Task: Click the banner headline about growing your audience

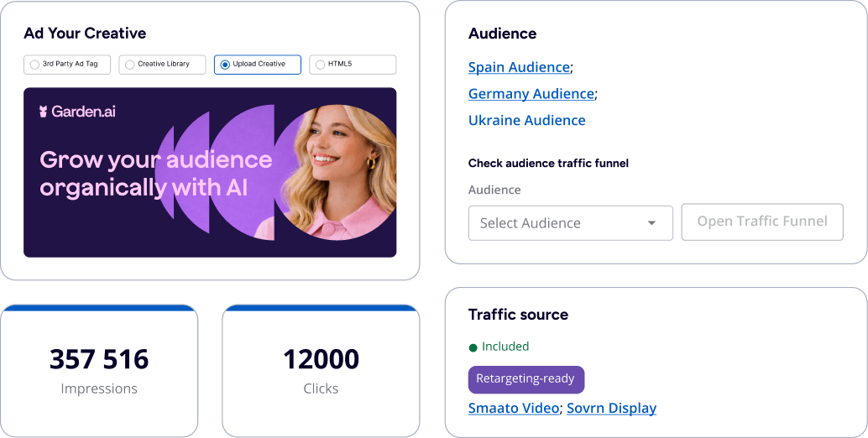Action: pyautogui.click(x=155, y=173)
